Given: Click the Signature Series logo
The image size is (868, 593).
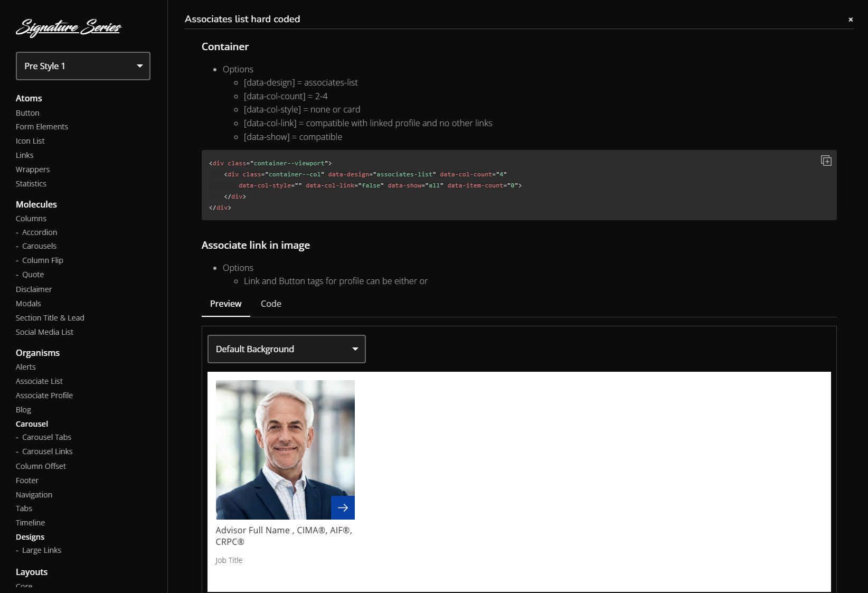Looking at the screenshot, I should click(69, 27).
